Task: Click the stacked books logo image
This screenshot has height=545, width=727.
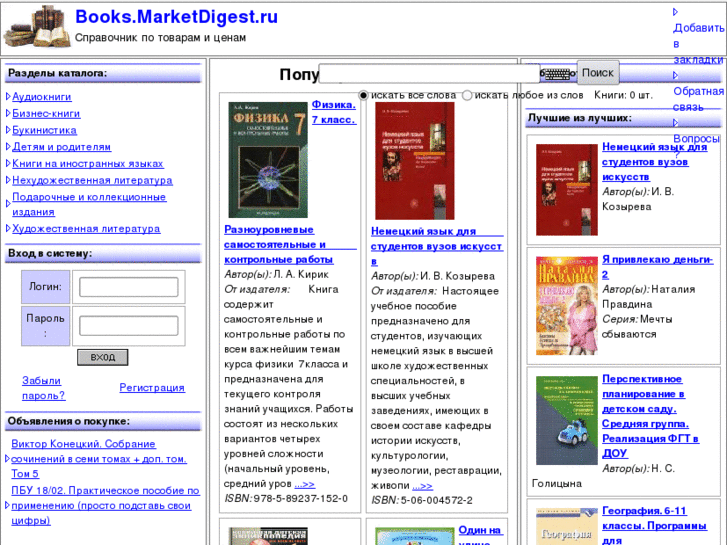Action: [37, 27]
